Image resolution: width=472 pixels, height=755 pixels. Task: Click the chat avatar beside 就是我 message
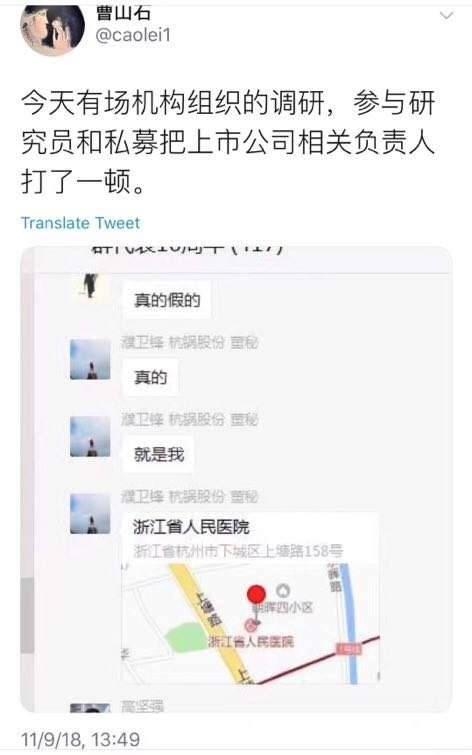(90, 437)
